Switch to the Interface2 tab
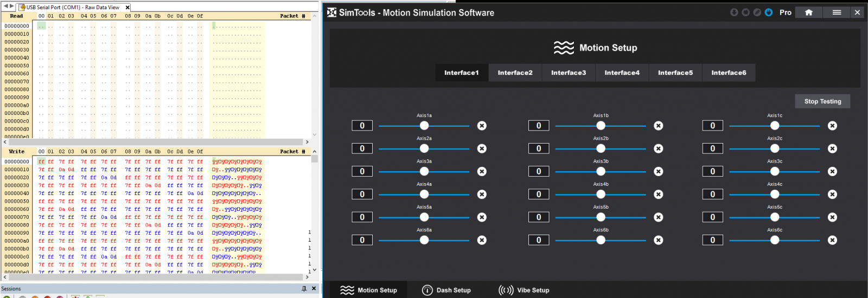The height and width of the screenshot is (298, 868). (515, 73)
